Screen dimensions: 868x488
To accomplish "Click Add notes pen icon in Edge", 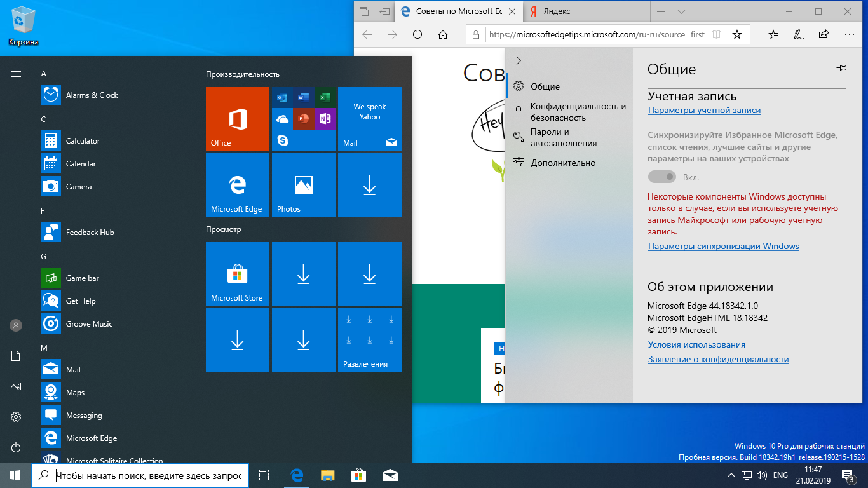I will (x=799, y=34).
